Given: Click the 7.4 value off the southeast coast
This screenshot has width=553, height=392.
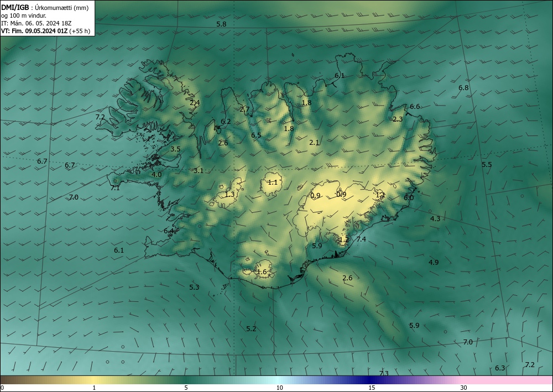Looking at the screenshot, I should coord(361,239).
